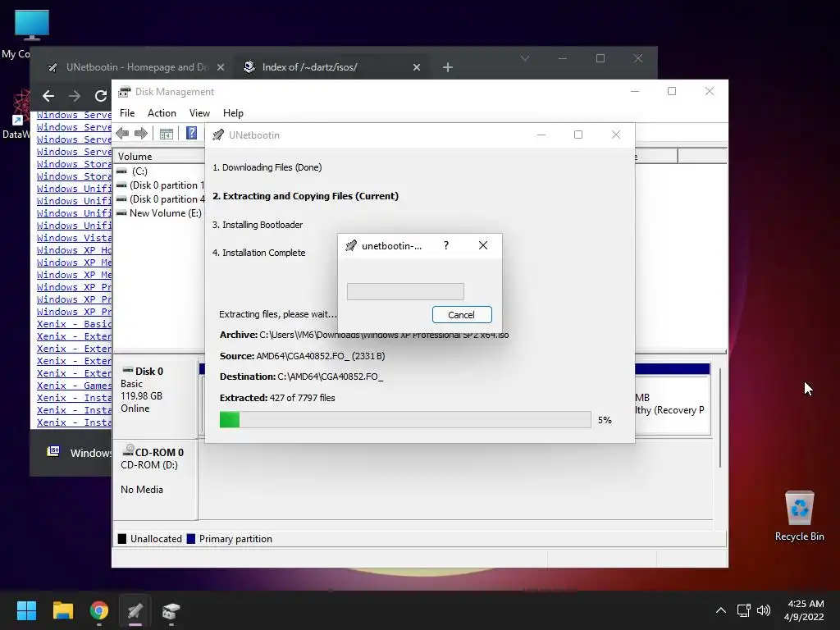The height and width of the screenshot is (630, 840).
Task: Select the Disk 0 partition 4 row
Action: point(160,199)
